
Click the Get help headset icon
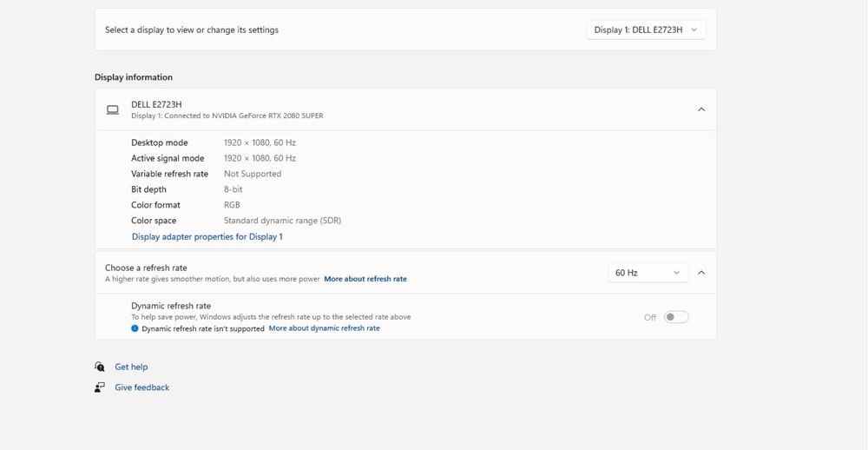[100, 367]
